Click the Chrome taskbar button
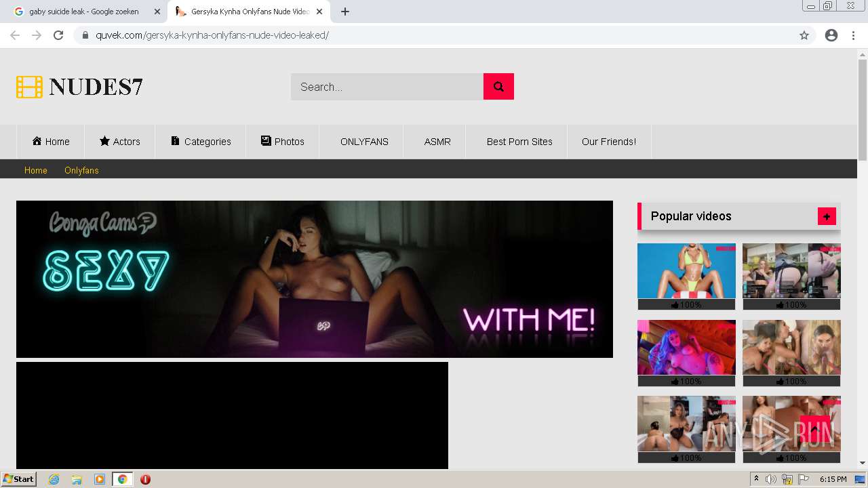The image size is (868, 488). pyautogui.click(x=122, y=479)
